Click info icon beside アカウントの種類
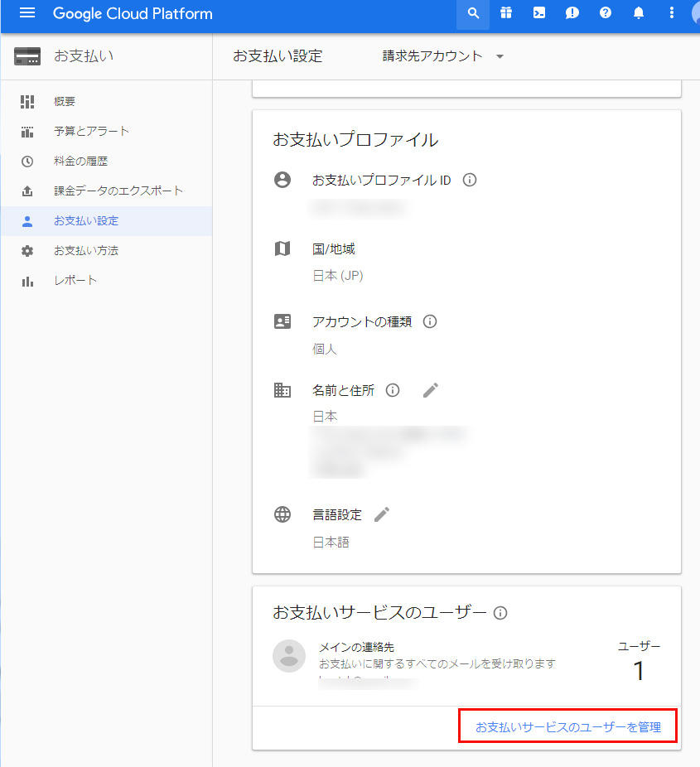 point(429,321)
